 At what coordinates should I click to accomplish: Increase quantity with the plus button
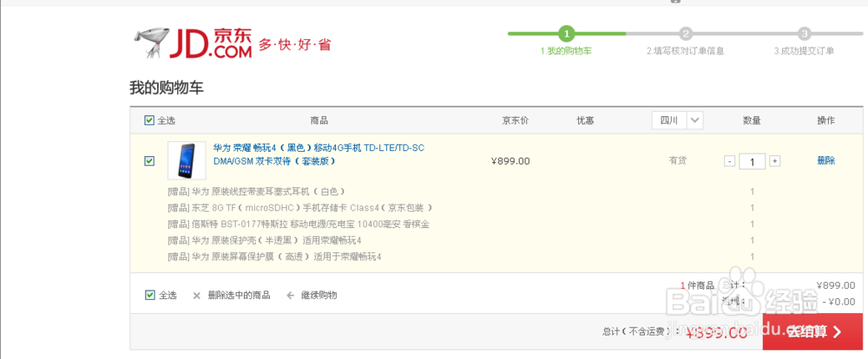coord(774,160)
